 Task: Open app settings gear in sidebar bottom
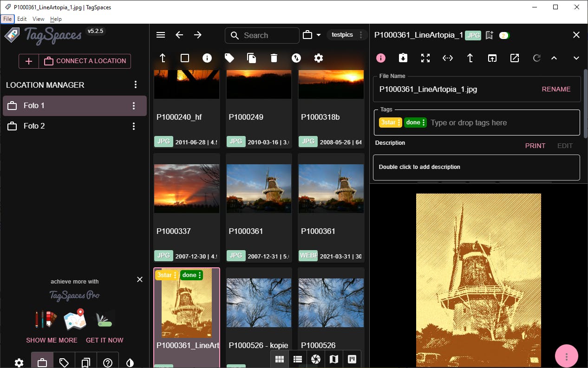(19, 363)
